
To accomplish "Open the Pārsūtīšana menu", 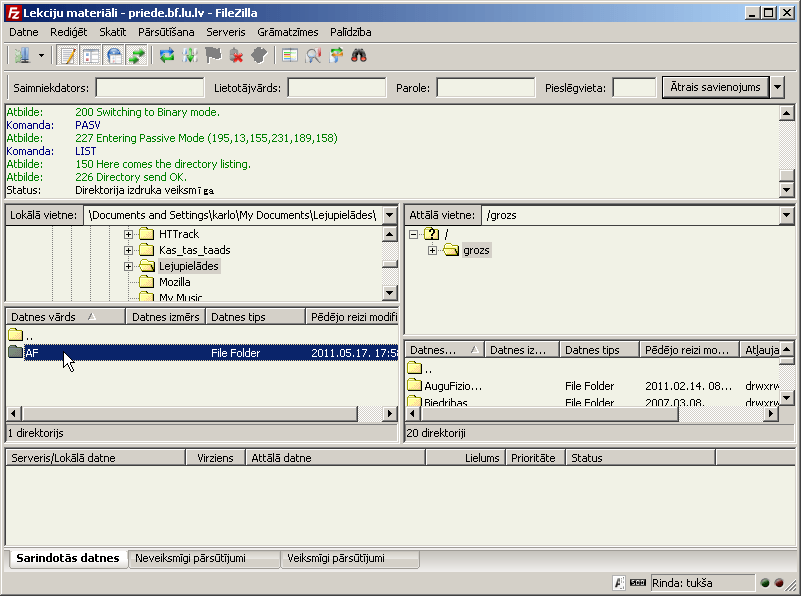I will point(166,32).
